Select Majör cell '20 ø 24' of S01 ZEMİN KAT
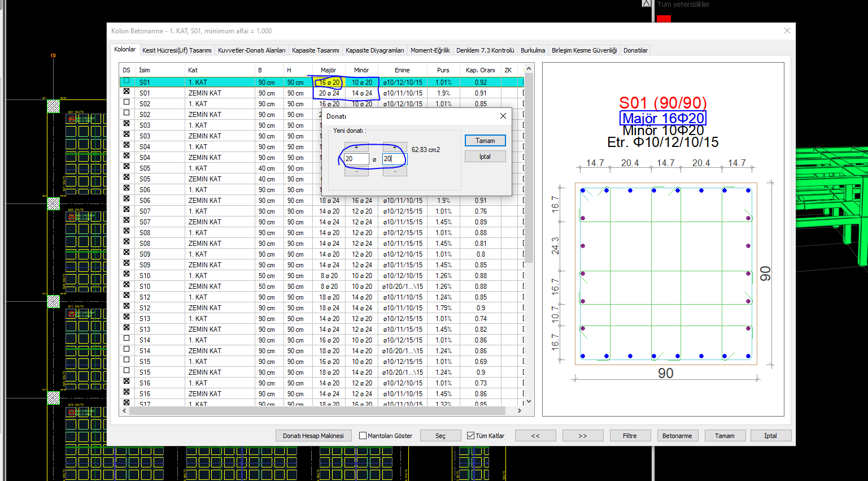This screenshot has height=481, width=868. 329,93
